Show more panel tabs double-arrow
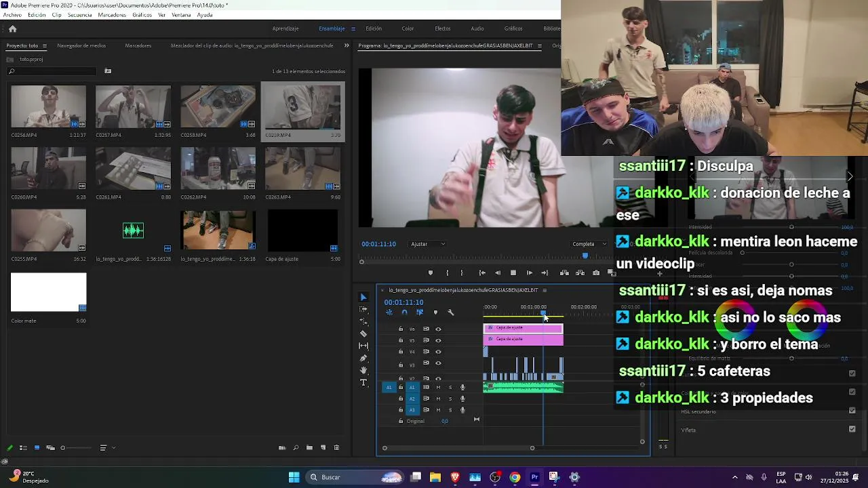This screenshot has height=488, width=868. (347, 45)
